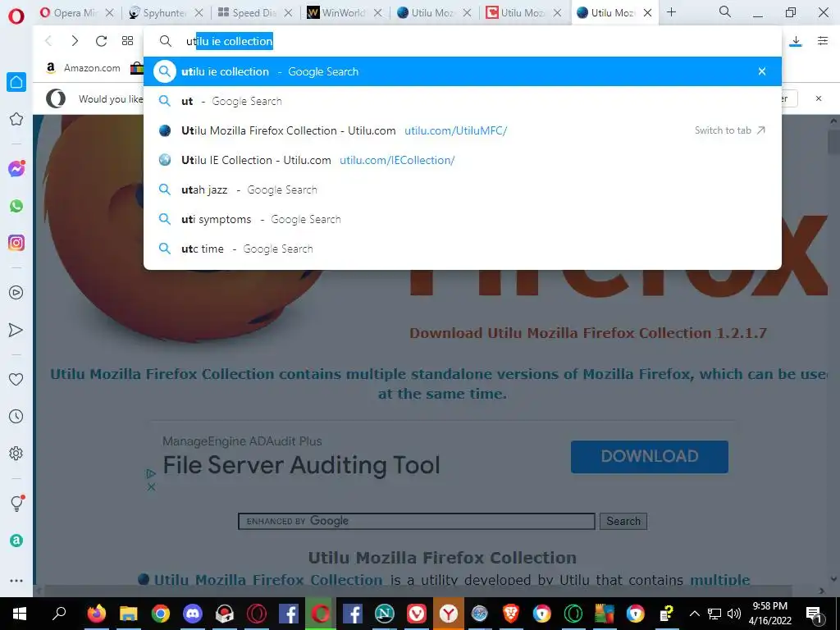Open volume control in system tray

pos(734,614)
